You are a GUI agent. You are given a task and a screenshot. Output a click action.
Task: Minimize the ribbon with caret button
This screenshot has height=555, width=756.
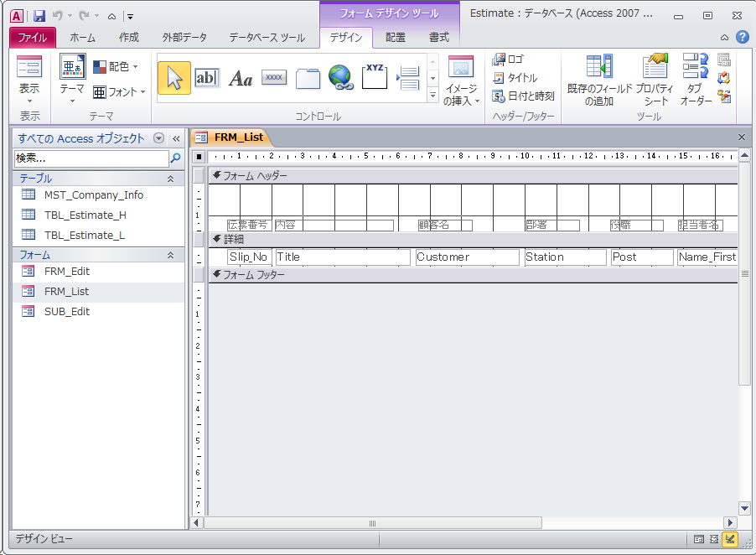pyautogui.click(x=724, y=38)
